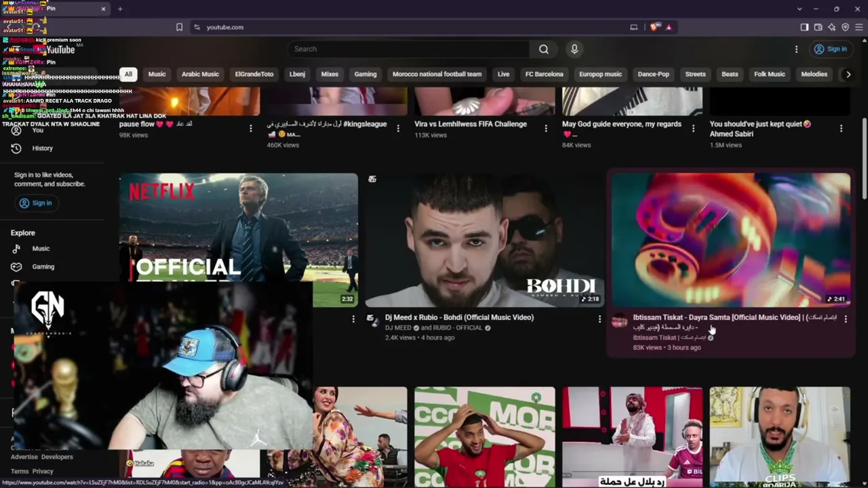Open options for May God guide everyone video
This screenshot has width=868, height=488.
(x=693, y=128)
